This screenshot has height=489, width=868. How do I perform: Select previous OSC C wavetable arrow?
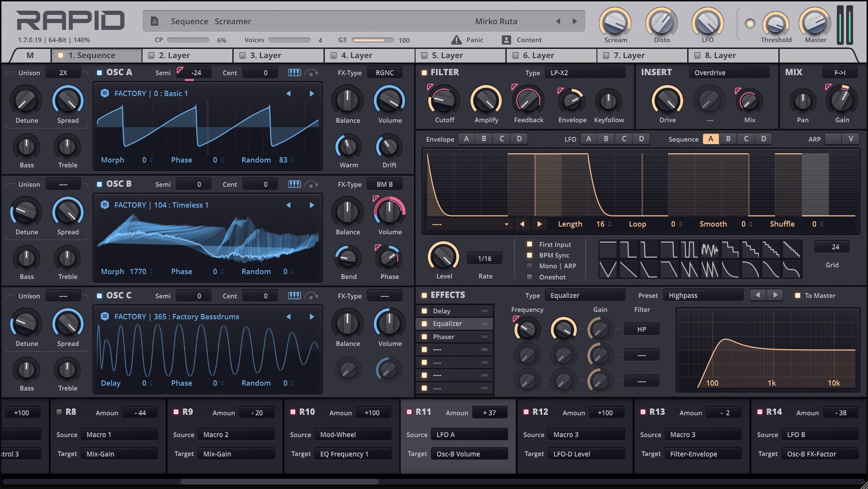tap(289, 316)
